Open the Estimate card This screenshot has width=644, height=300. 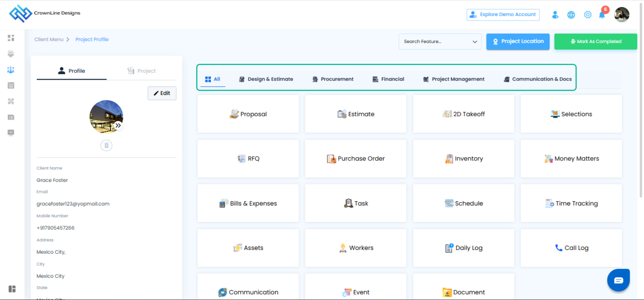[x=356, y=114]
